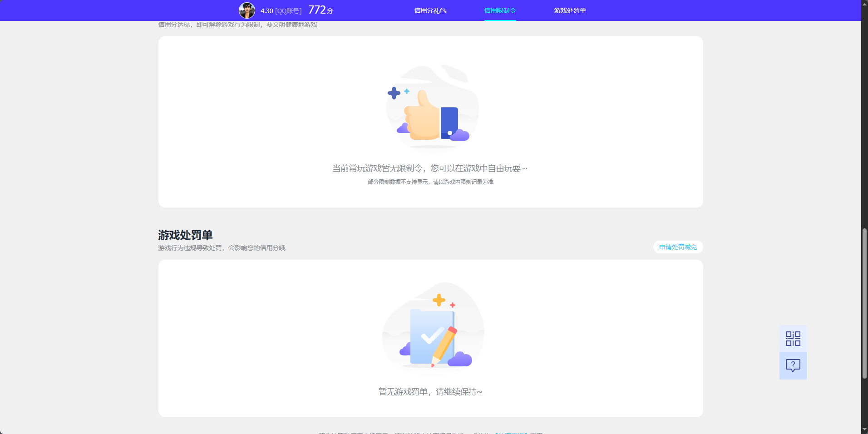This screenshot has height=434, width=868.
Task: Click the 4.30 [QQ账号] account label
Action: (x=281, y=11)
